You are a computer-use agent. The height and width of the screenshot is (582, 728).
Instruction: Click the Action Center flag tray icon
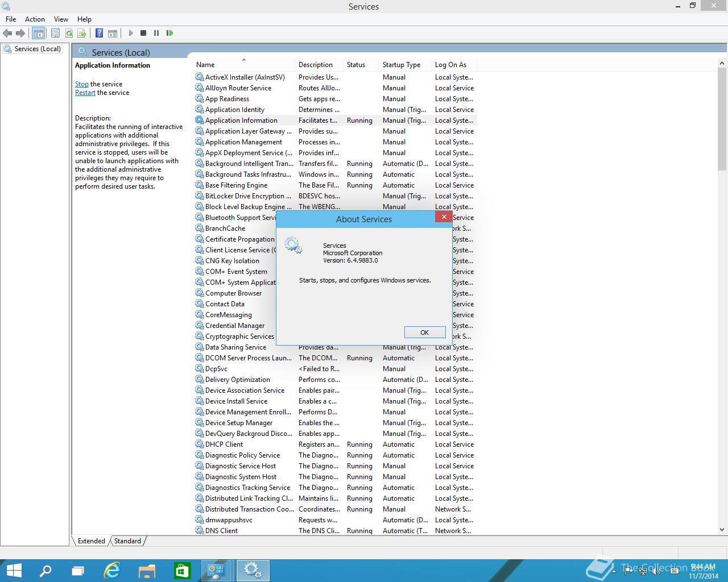(x=629, y=571)
